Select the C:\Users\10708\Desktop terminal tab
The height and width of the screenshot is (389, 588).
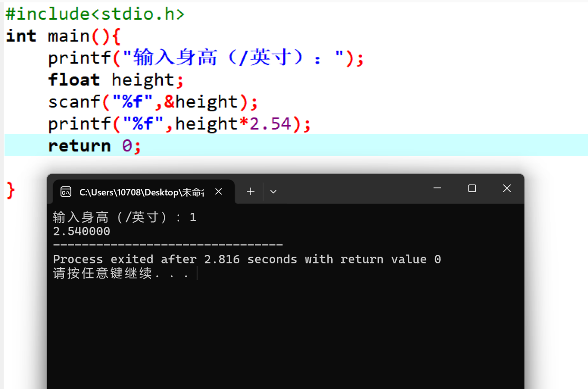(144, 192)
